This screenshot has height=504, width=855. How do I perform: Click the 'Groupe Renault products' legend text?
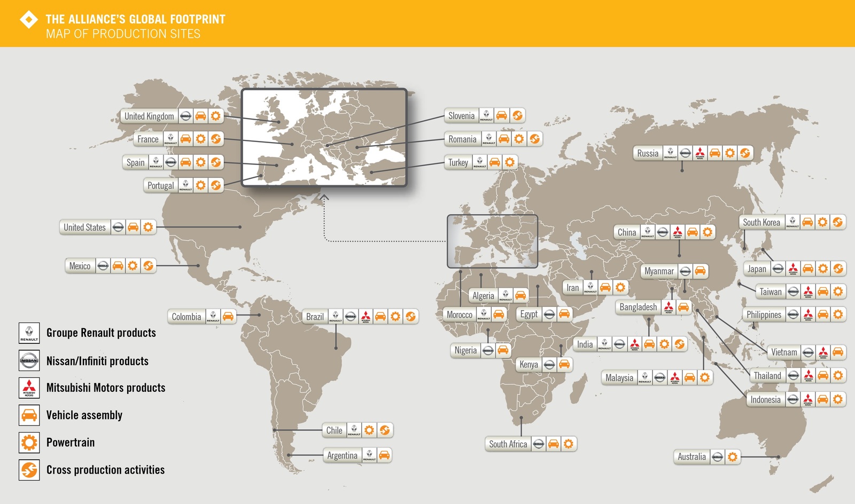click(x=101, y=333)
